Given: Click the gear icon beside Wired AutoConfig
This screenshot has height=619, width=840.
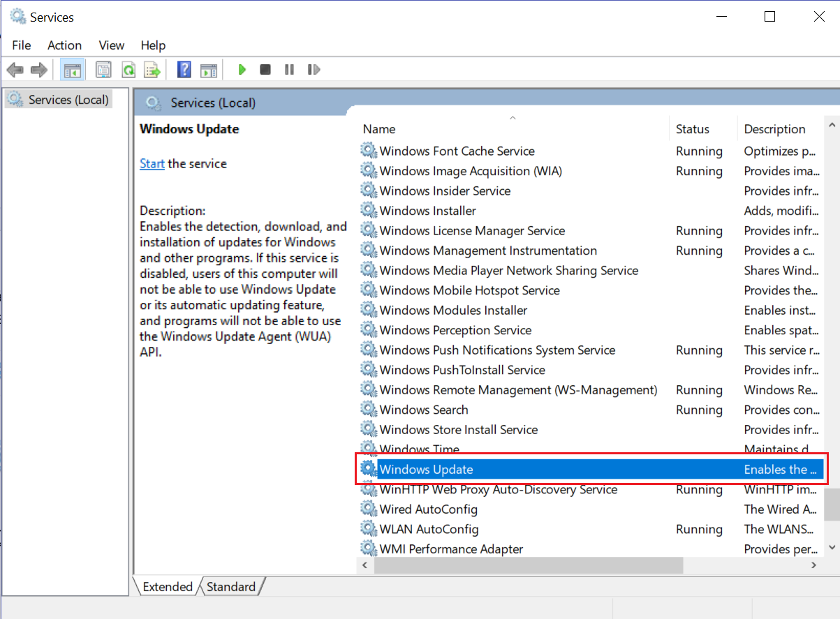Looking at the screenshot, I should pyautogui.click(x=368, y=509).
